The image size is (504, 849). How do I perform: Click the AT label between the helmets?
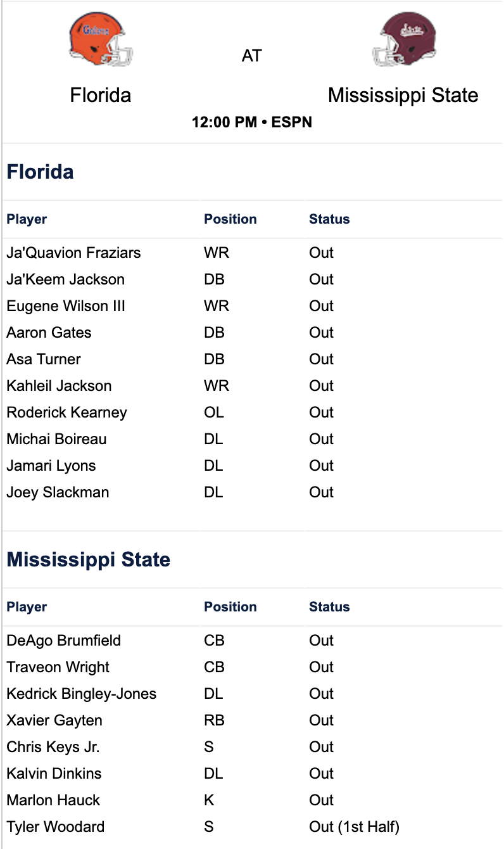[251, 56]
